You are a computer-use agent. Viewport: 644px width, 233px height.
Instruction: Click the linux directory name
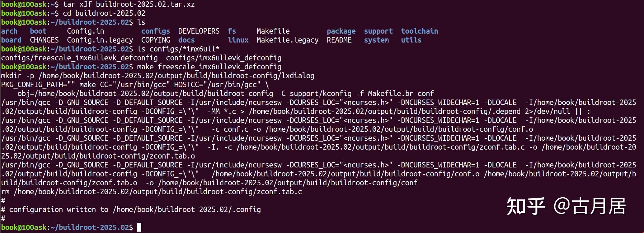coord(238,40)
